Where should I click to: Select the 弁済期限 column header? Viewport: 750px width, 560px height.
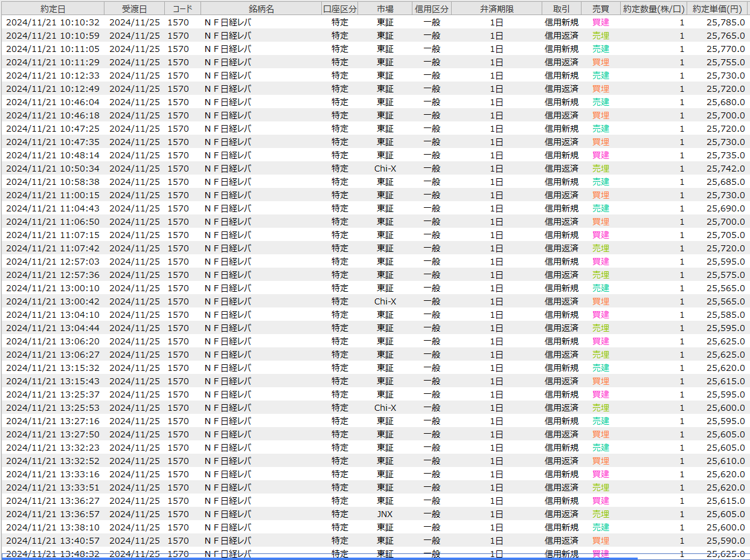coord(496,9)
